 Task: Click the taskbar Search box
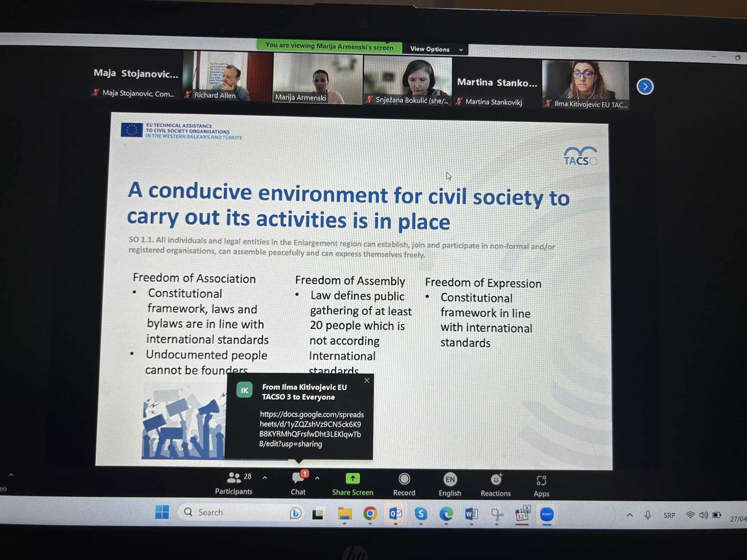coord(240,512)
